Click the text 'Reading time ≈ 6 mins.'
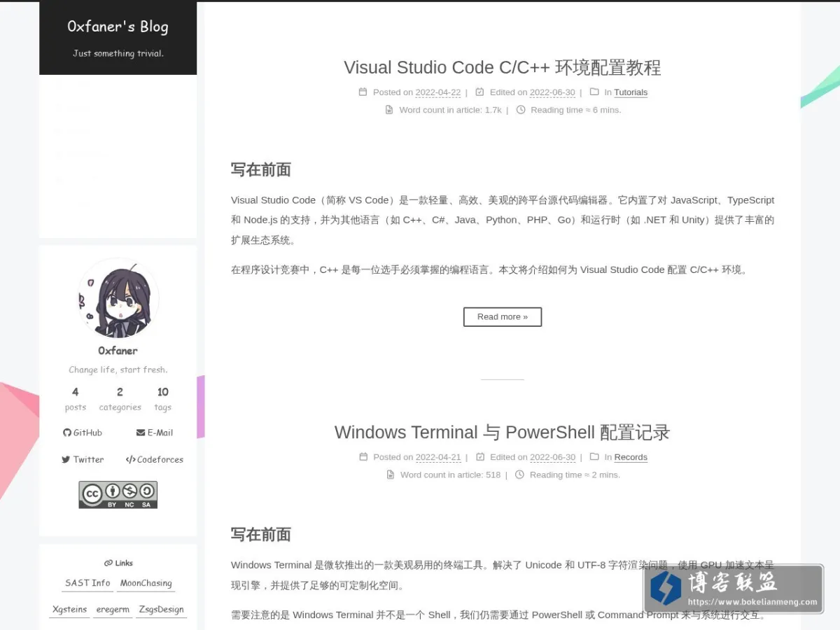840x630 pixels. pyautogui.click(x=576, y=109)
